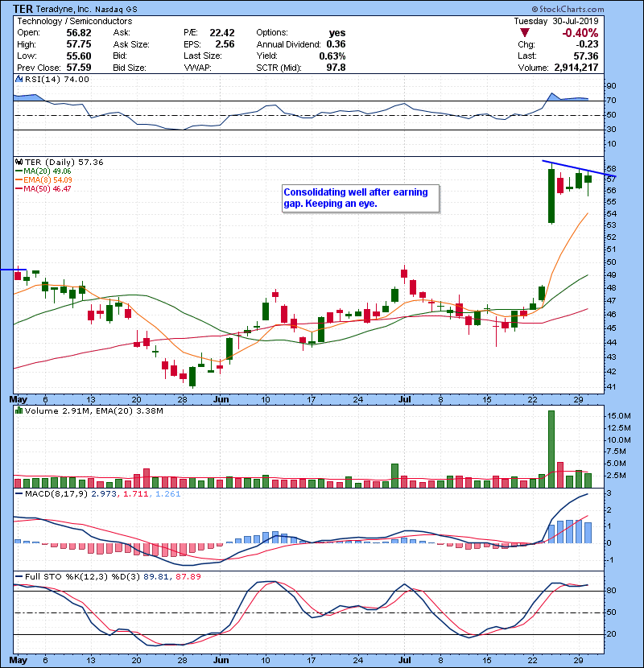Click the MACD value 2.973

point(104,494)
